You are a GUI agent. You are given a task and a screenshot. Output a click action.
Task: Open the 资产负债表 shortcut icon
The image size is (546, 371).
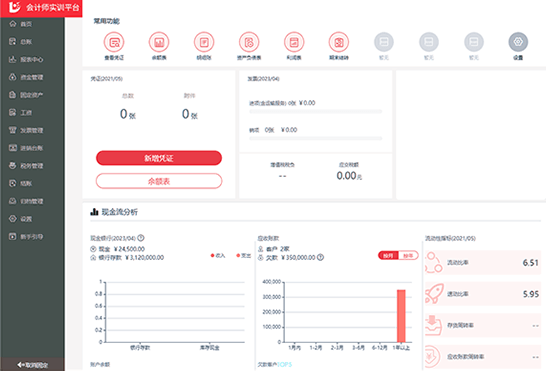point(249,42)
